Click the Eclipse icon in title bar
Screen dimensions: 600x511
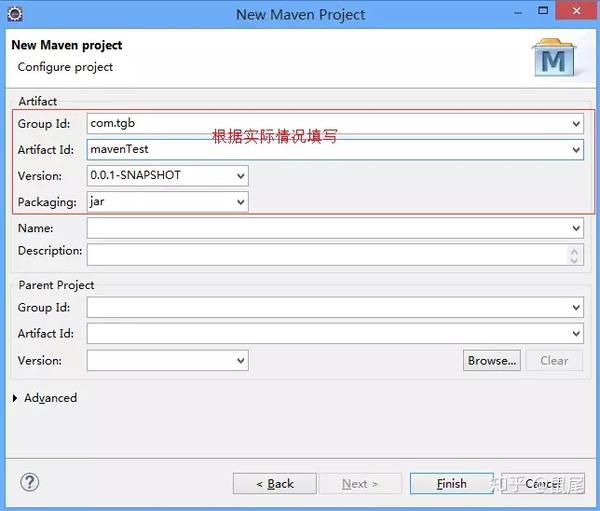coord(15,14)
